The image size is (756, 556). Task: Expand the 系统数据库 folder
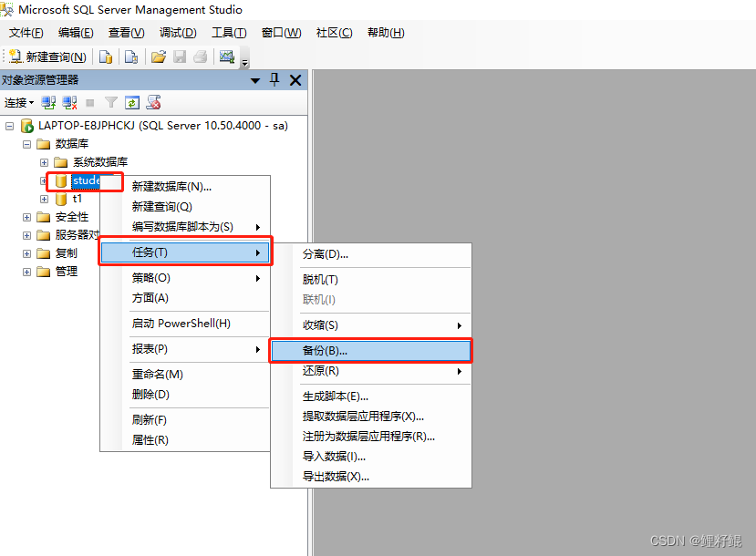click(44, 162)
